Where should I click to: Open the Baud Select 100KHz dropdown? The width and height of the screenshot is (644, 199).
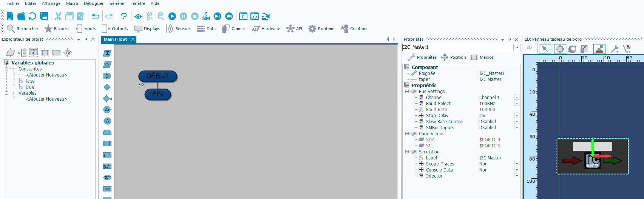click(x=516, y=104)
